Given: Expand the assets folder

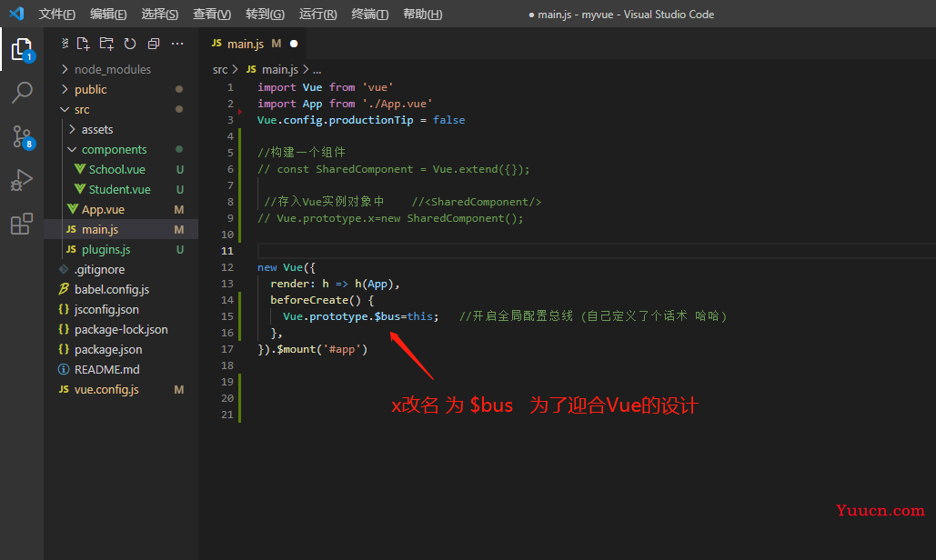Looking at the screenshot, I should (x=96, y=129).
